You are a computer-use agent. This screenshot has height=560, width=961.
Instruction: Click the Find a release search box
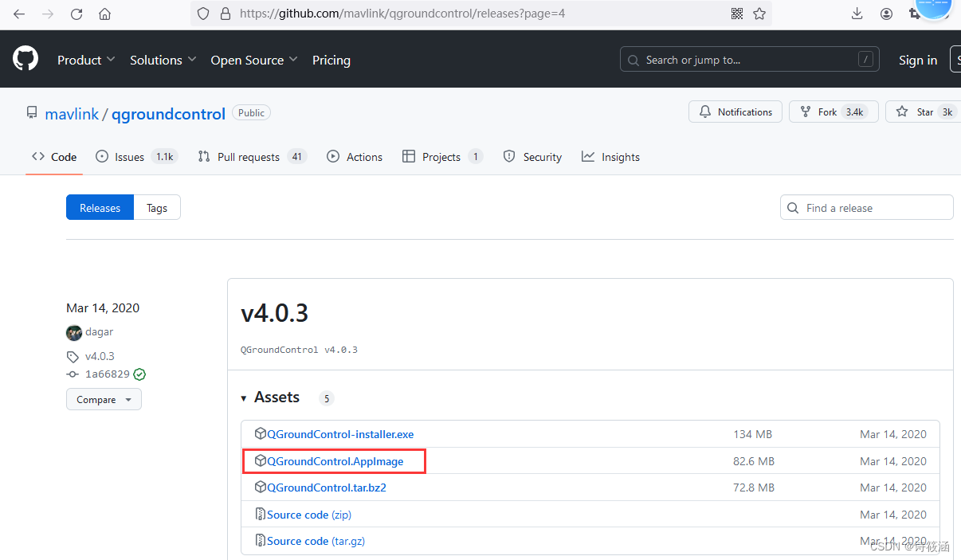867,208
